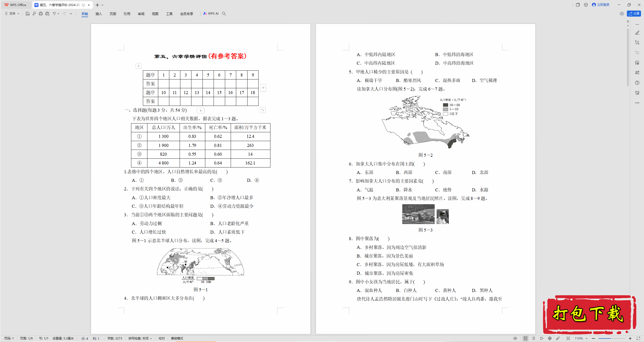Screen dimensions: 644x342
Task: Click the zoom in plus button
Action: (x=630, y=338)
